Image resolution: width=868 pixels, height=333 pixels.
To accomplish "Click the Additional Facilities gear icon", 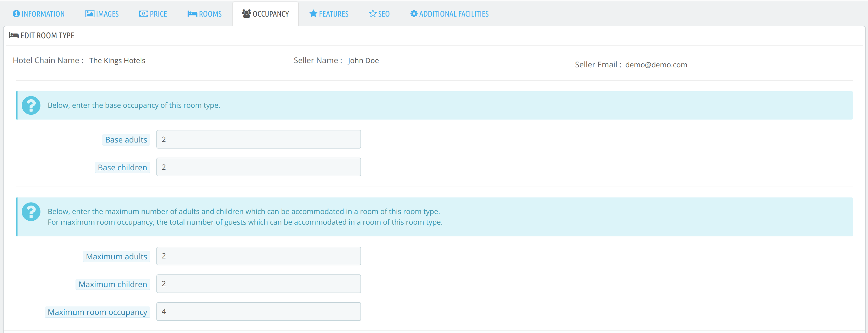I will click(414, 14).
